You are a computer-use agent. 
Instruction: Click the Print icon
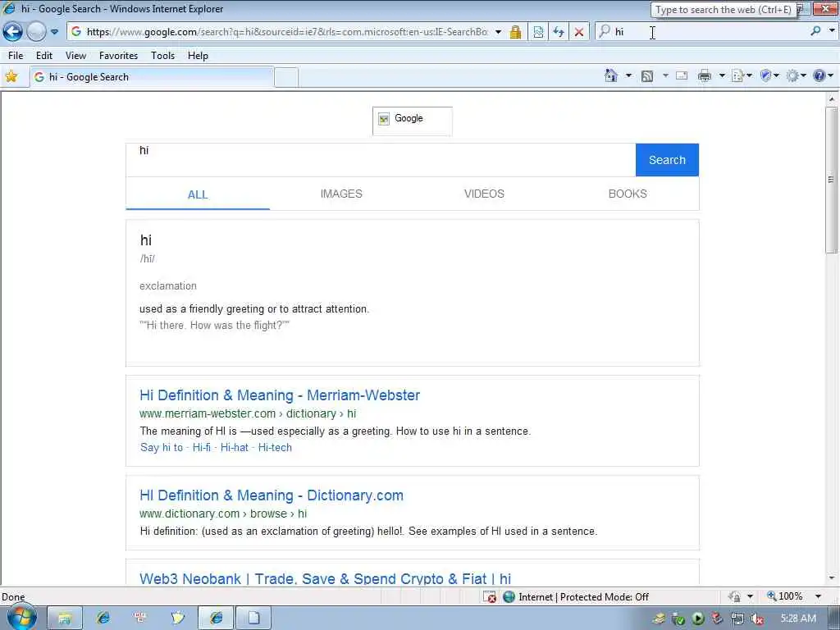(705, 75)
